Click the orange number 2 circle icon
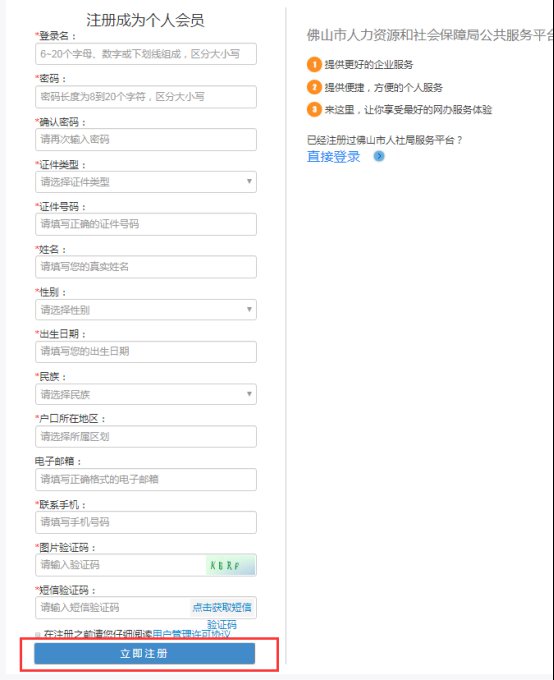Image resolution: width=554 pixels, height=680 pixels. pyautogui.click(x=314, y=87)
